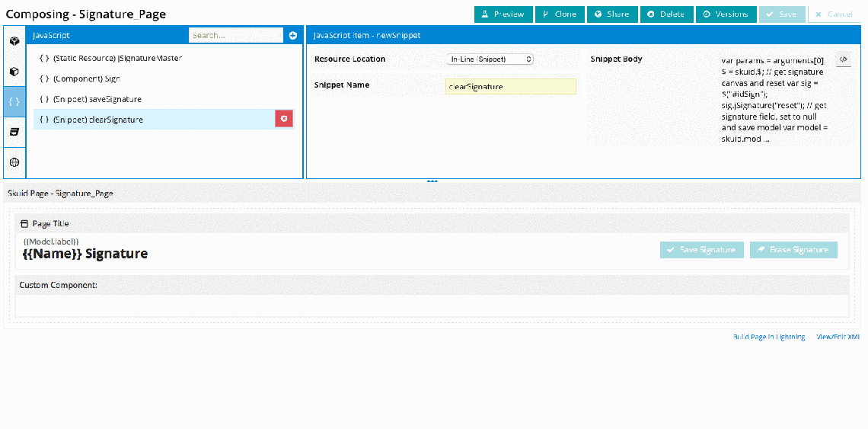Select (Static Resource) jSignatureMaster item
868x429 pixels.
tap(117, 58)
